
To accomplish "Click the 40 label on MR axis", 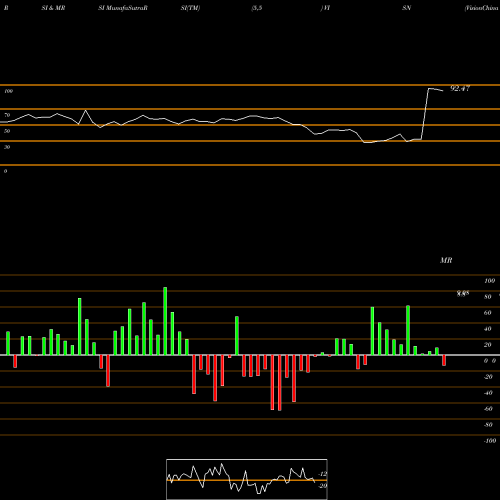I will [x=488, y=329].
